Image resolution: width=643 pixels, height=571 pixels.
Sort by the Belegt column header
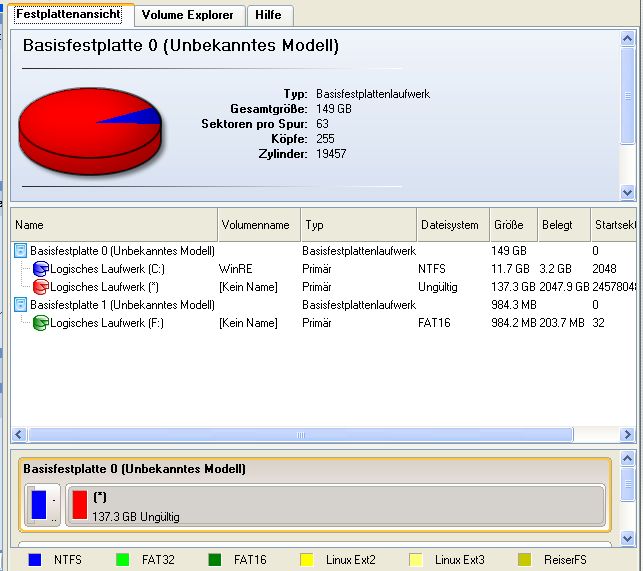pos(564,225)
